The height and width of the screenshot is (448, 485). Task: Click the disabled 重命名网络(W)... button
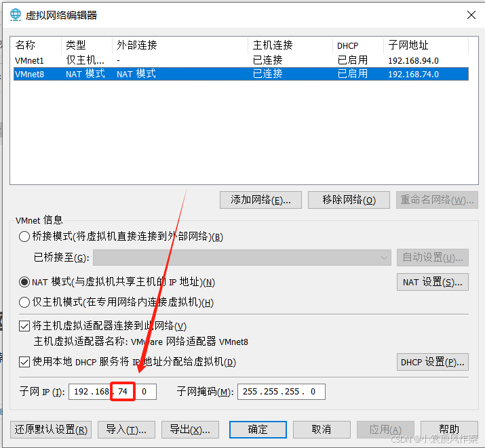[x=437, y=200]
